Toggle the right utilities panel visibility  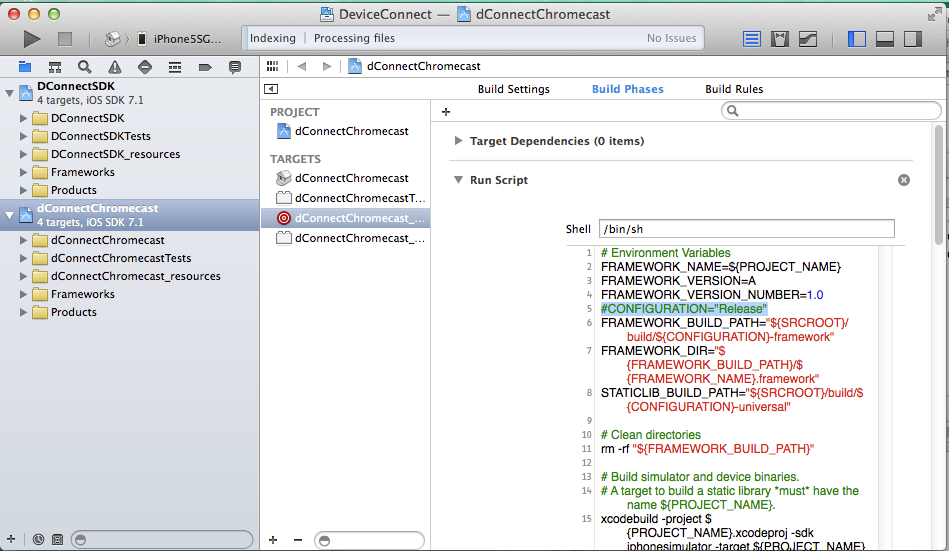[x=912, y=39]
